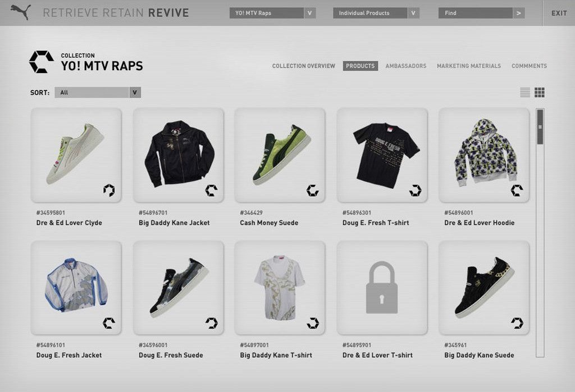The image size is (575, 392).
Task: Click YO! MTV Raps collection logo icon
Action: pos(42,62)
